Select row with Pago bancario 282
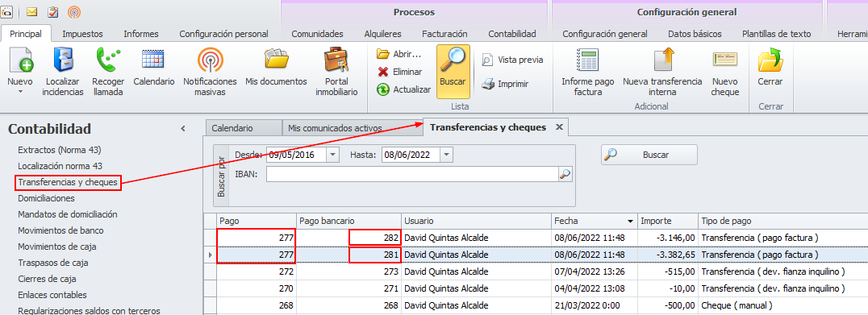The width and height of the screenshot is (868, 315). pos(536,238)
